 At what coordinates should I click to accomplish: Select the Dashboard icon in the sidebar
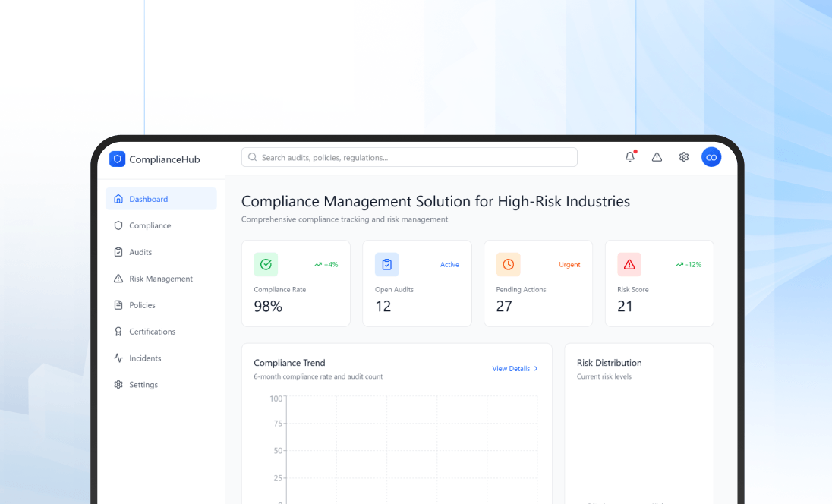pos(118,198)
